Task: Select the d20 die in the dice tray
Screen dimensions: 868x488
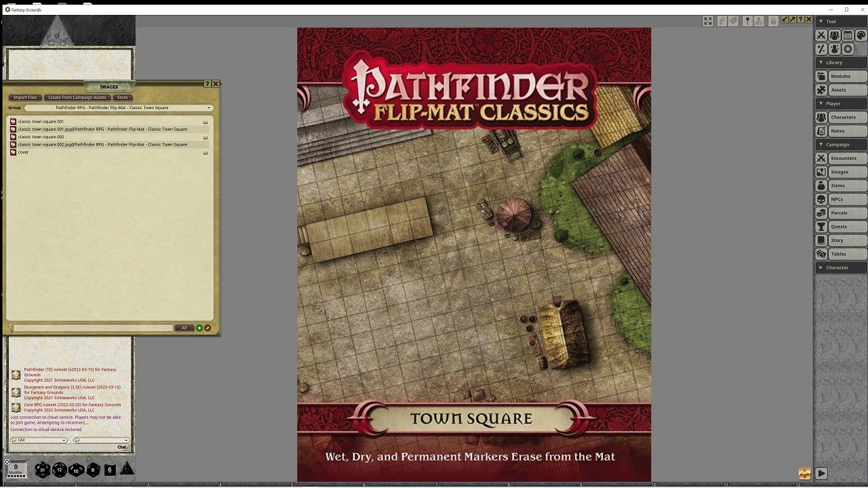Action: 42,469
